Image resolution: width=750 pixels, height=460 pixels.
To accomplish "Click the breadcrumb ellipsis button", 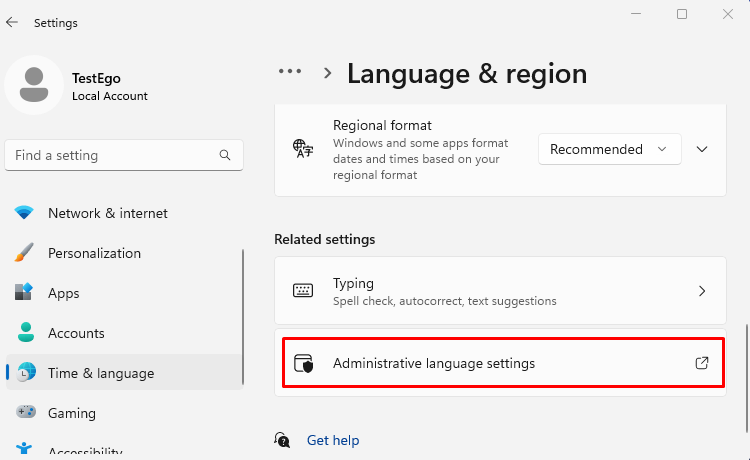I will [x=290, y=72].
